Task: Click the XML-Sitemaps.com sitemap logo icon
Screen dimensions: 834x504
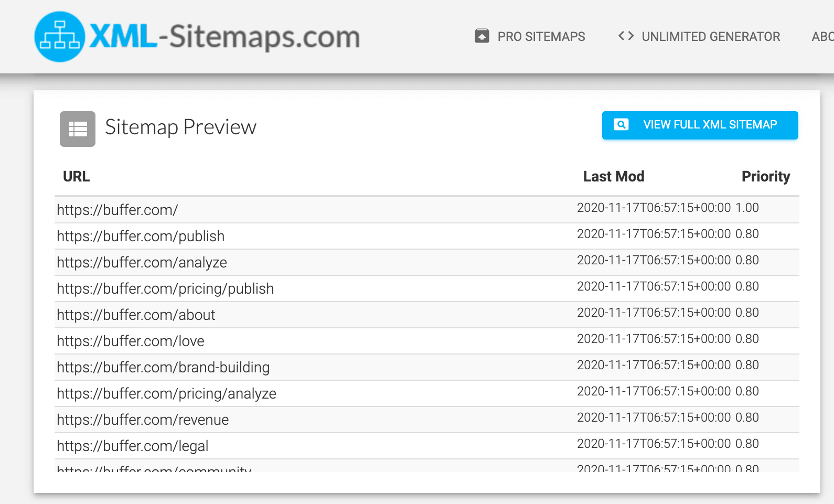Action: click(60, 37)
